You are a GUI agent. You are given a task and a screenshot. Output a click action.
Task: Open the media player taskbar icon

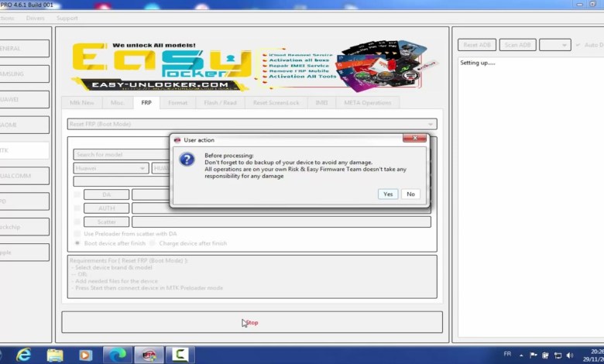tap(85, 355)
